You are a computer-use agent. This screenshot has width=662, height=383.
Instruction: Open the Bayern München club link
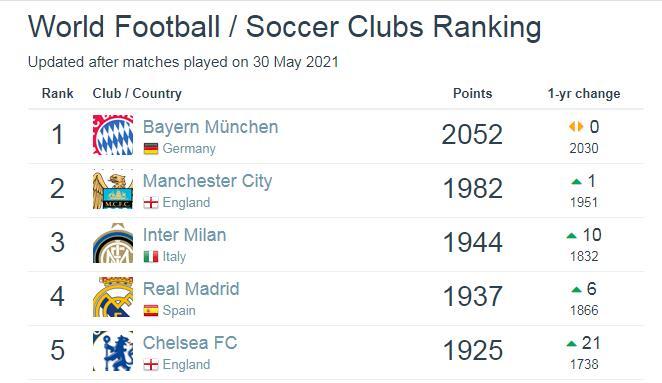coord(210,127)
